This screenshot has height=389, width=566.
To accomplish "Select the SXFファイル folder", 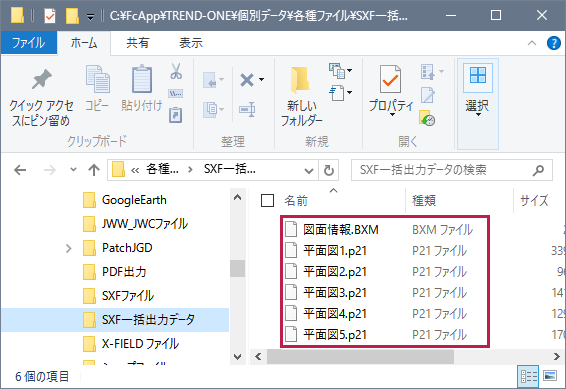I will point(118,296).
